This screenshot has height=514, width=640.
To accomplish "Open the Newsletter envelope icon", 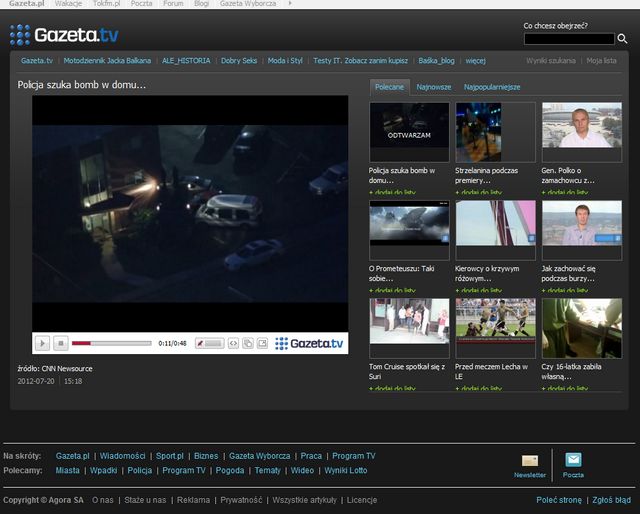I will click(x=530, y=460).
